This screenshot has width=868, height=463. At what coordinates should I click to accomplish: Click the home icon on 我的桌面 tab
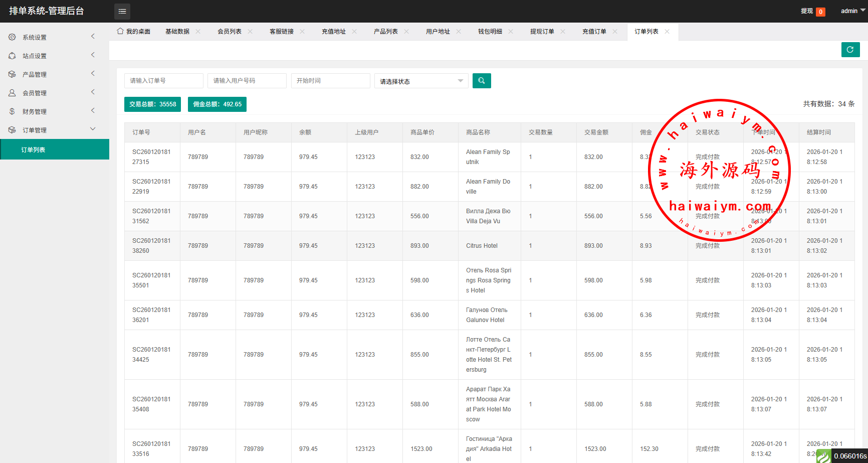[x=120, y=31]
